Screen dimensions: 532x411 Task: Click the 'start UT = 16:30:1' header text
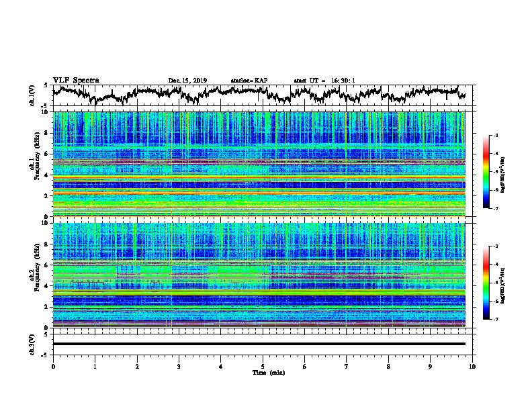(x=324, y=81)
